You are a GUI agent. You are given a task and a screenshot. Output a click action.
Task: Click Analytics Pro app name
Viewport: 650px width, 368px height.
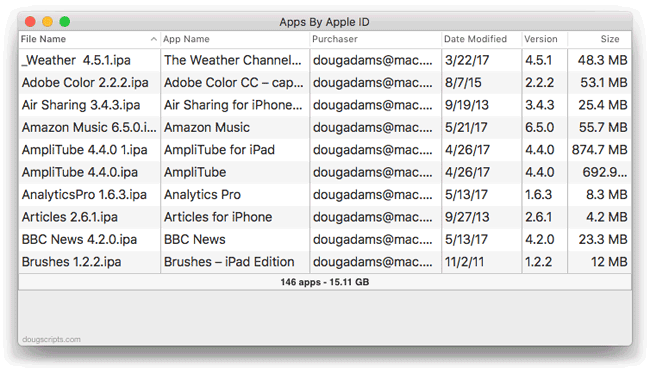(x=202, y=194)
